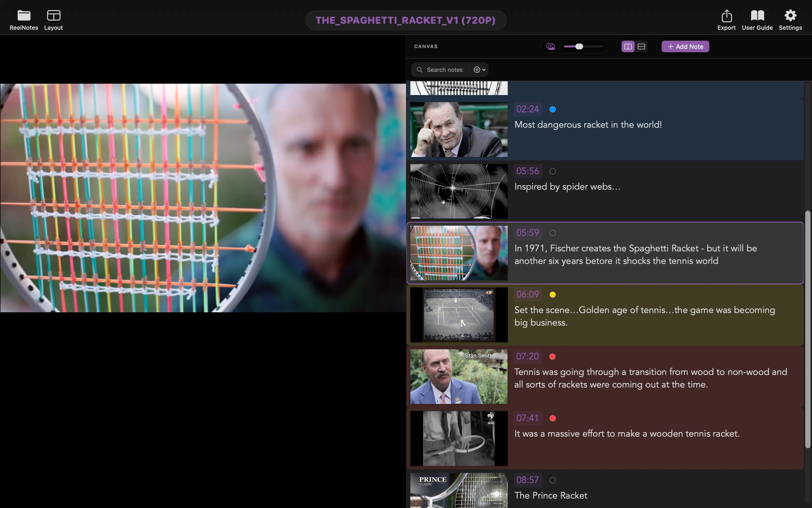Click note text about Fischer creating Spaghetti Racket
The image size is (812, 508).
click(636, 254)
